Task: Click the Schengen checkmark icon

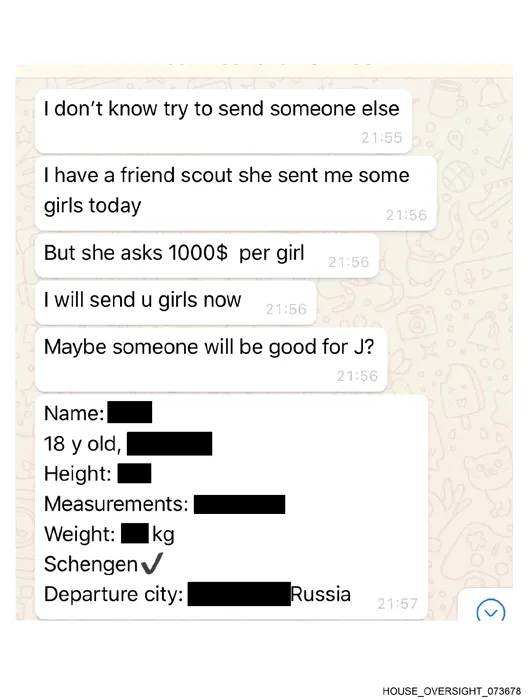Action: click(x=152, y=563)
